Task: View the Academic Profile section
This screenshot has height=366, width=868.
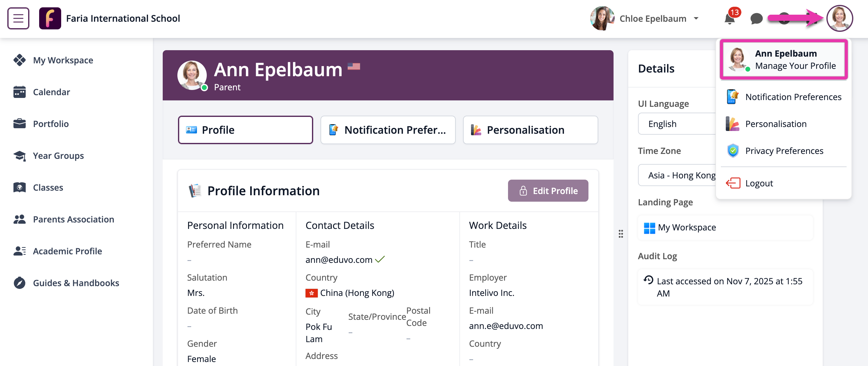Action: pos(67,251)
